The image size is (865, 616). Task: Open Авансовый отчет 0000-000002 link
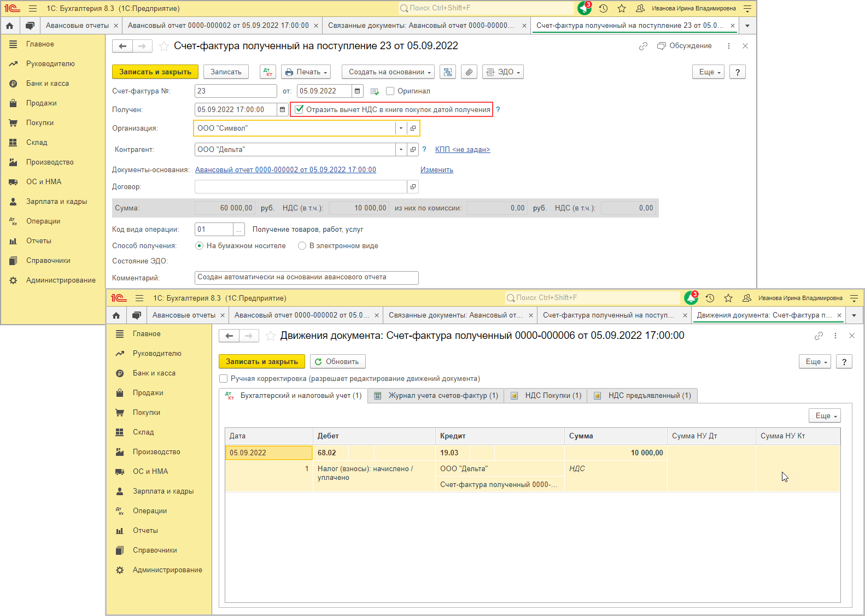pyautogui.click(x=285, y=170)
